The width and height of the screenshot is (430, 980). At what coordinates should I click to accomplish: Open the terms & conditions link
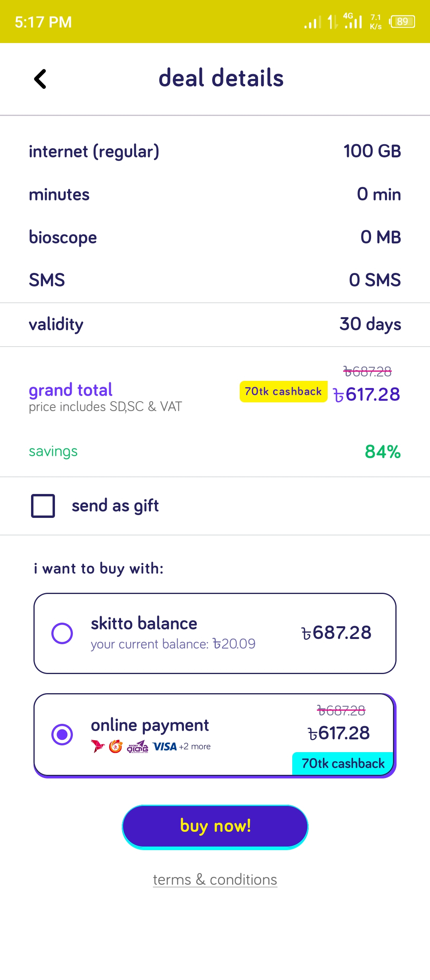pos(215,880)
